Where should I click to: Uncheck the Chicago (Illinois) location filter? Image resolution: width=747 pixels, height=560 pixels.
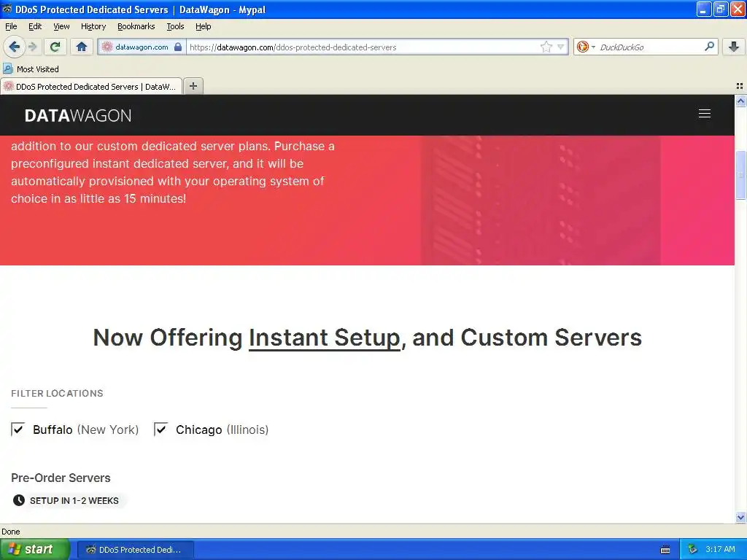[161, 429]
